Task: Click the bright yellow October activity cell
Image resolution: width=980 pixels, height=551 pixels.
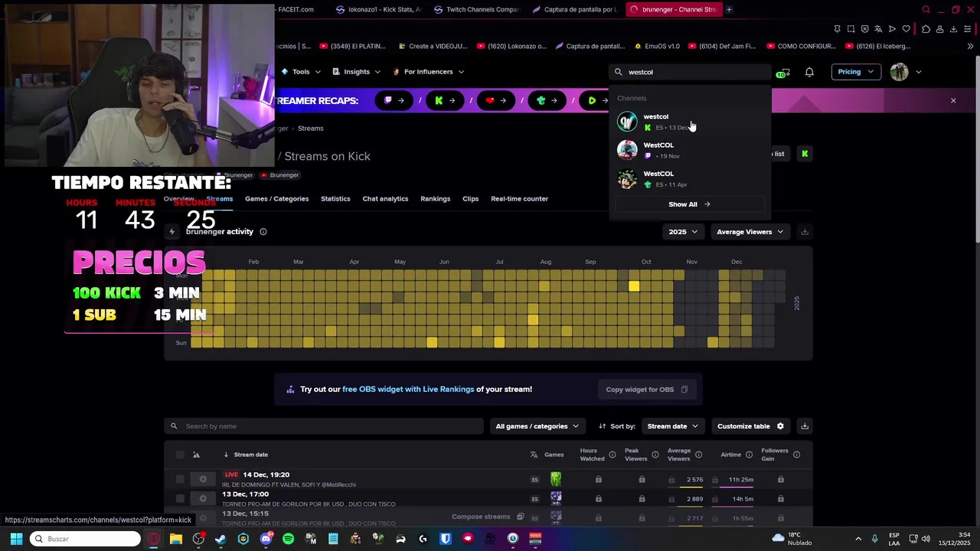Action: point(634,286)
